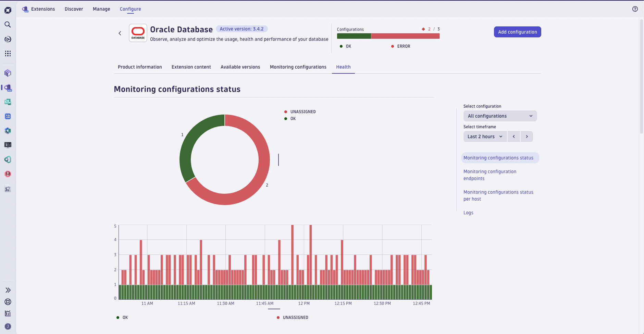Expand the sidebar with the double-chevron icon
The image size is (644, 334).
tap(8, 290)
